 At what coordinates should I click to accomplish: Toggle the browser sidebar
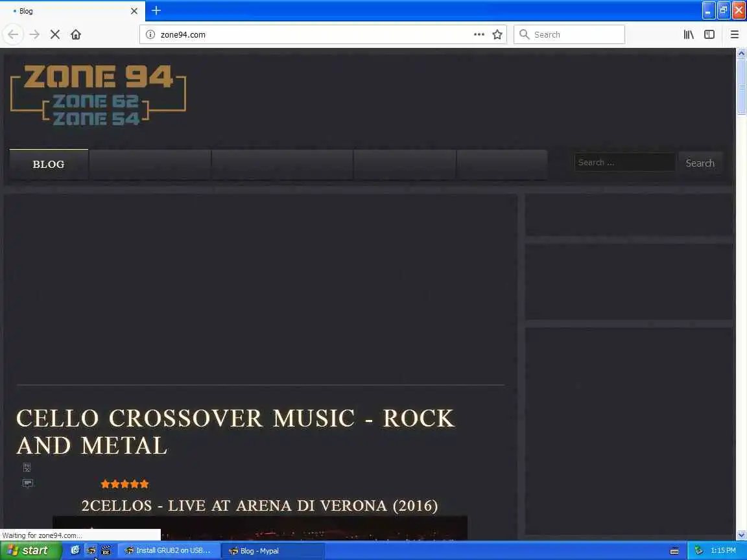709,34
